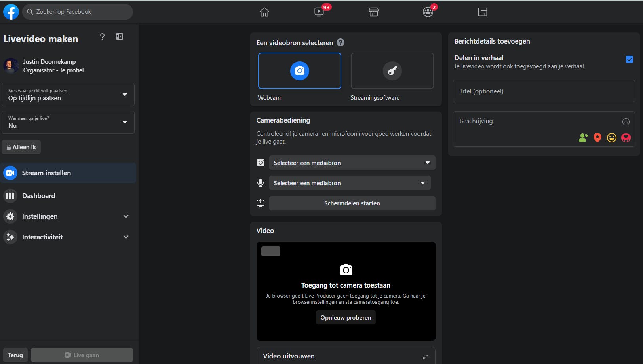Add feeling with the yellow smiley icon
The image size is (643, 364).
pos(612,138)
